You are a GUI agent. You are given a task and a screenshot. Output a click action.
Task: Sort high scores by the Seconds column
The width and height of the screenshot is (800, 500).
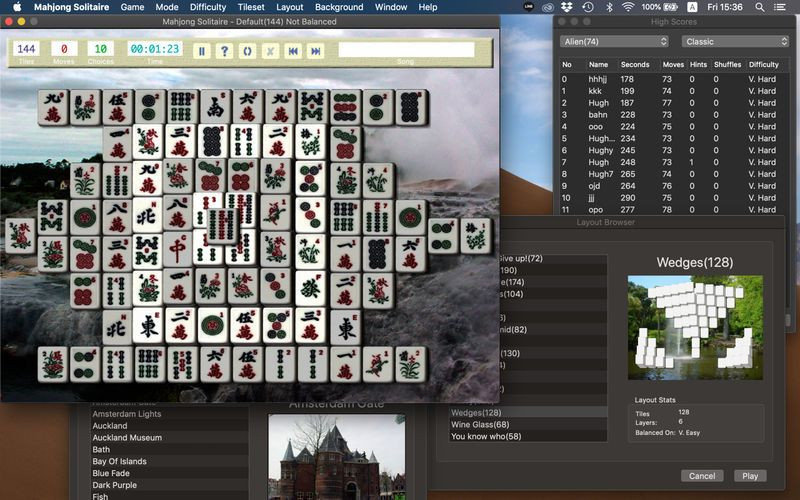[x=635, y=65]
